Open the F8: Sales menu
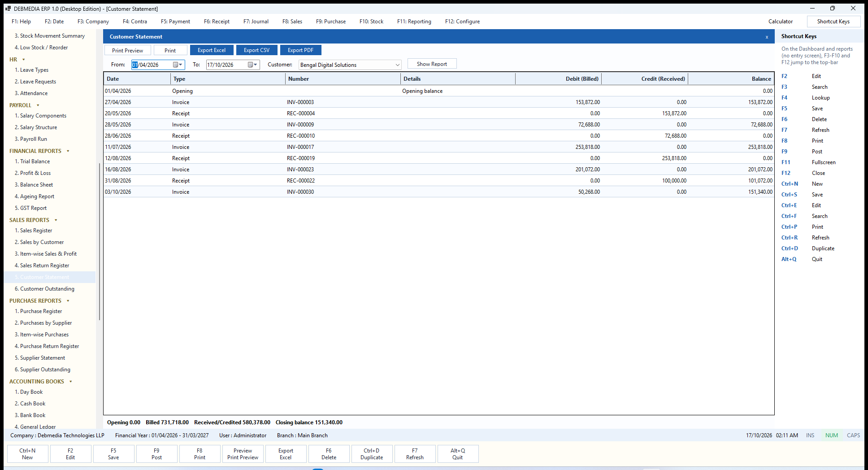This screenshot has height=470, width=868. (x=292, y=22)
